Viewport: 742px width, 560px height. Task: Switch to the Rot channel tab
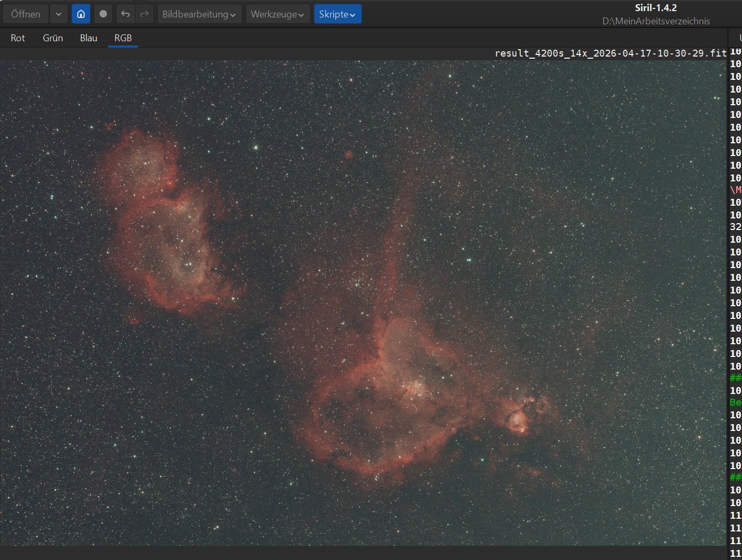18,38
